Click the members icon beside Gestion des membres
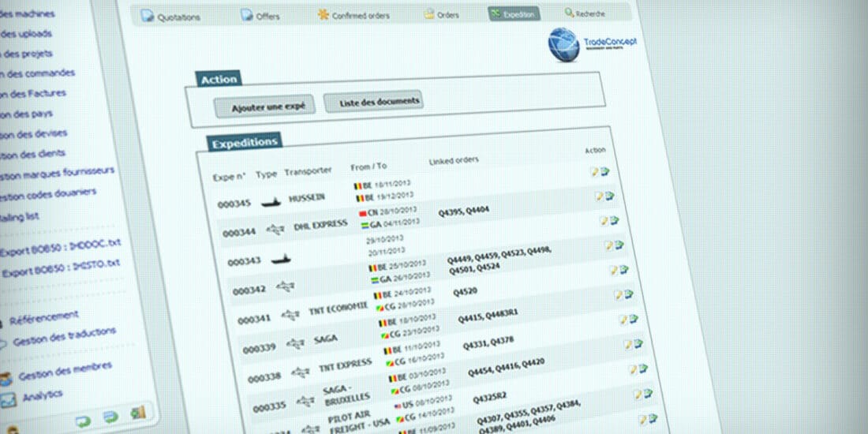Image resolution: width=868 pixels, height=434 pixels. click(x=6, y=380)
